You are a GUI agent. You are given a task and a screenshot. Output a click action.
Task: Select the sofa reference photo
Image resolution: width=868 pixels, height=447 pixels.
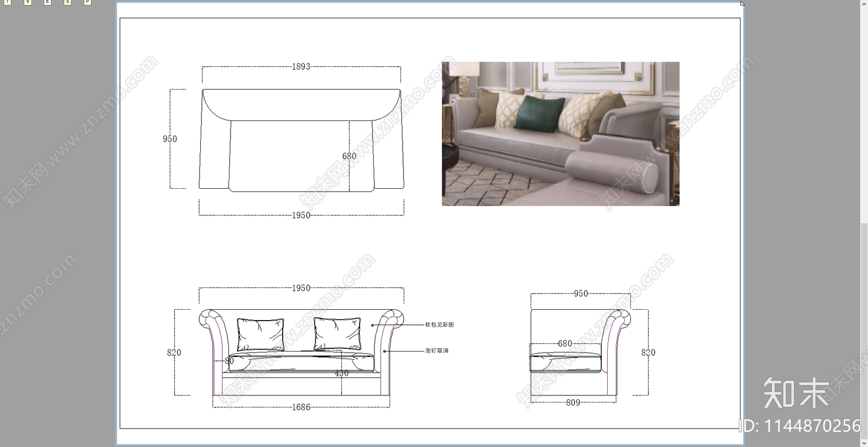(560, 133)
